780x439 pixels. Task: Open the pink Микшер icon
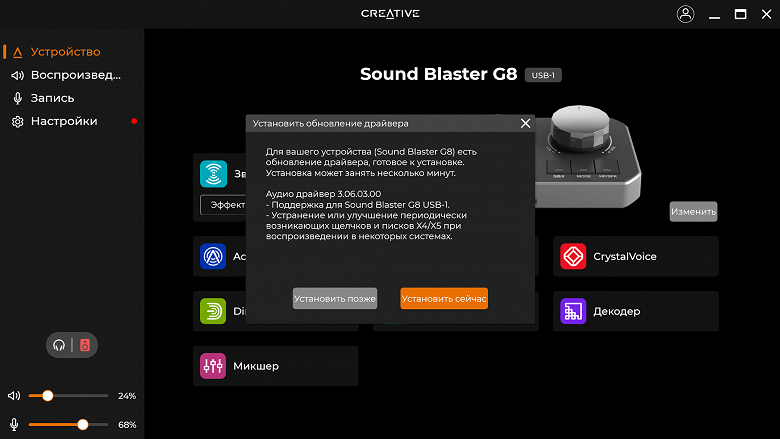coord(213,366)
